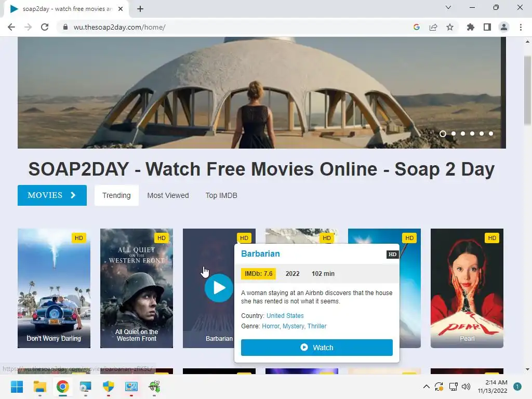This screenshot has width=532, height=399.
Task: Open the volume control in tray
Action: (466, 387)
